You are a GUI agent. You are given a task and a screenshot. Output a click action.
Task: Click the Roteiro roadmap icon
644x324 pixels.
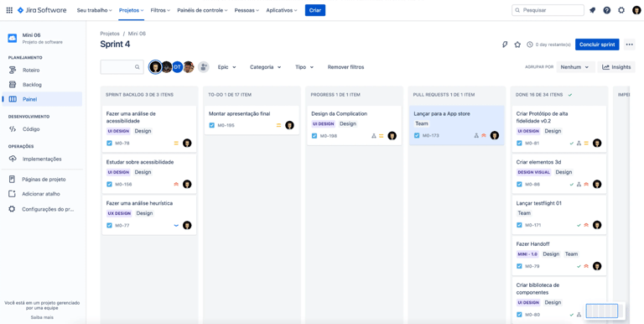13,71
